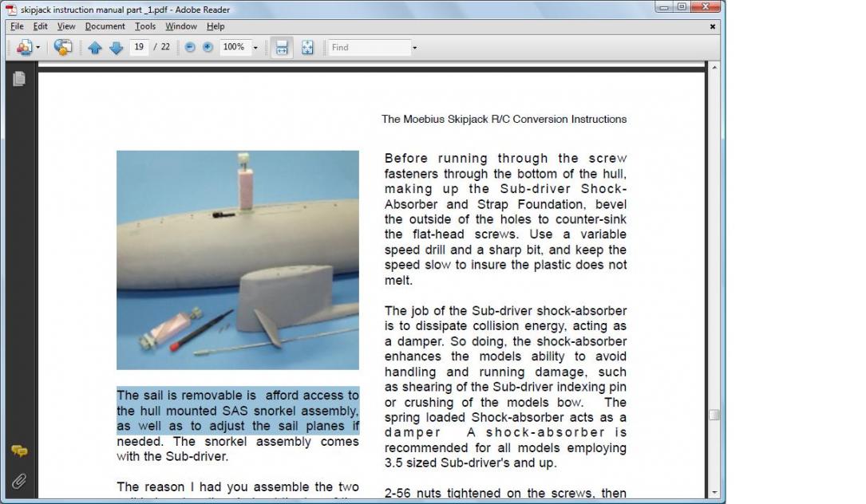Toggle the fit one full page view
The height and width of the screenshot is (504, 866).
click(307, 48)
